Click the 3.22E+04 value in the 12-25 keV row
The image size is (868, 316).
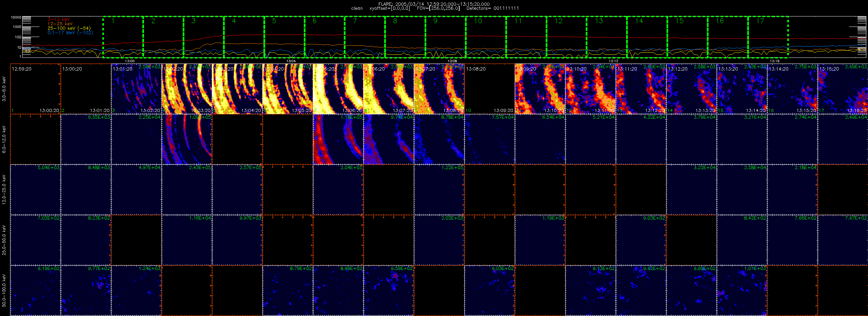click(705, 168)
